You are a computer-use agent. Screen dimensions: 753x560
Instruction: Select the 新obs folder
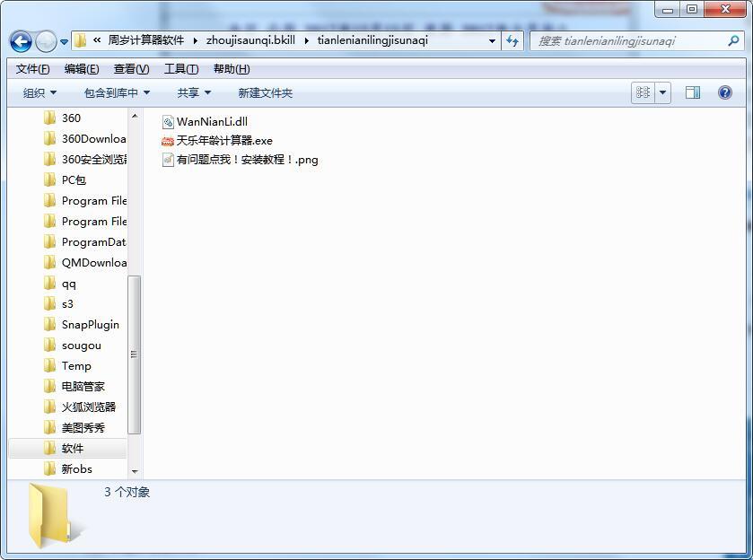tap(76, 469)
